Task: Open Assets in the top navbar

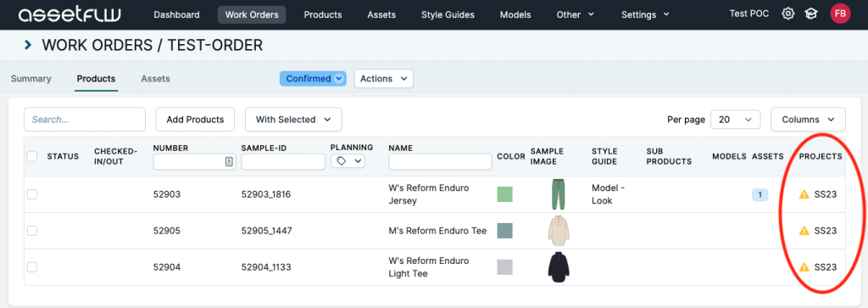Action: [381, 15]
